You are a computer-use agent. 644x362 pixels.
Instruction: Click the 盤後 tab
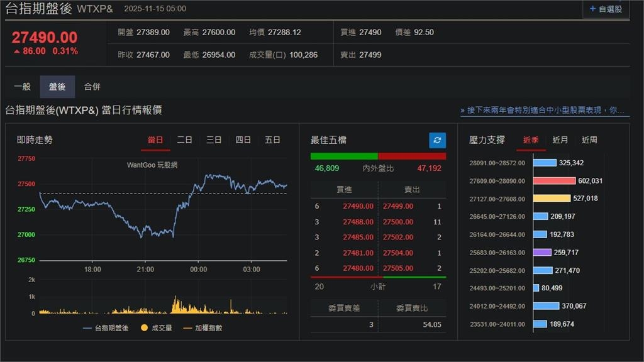(57, 87)
